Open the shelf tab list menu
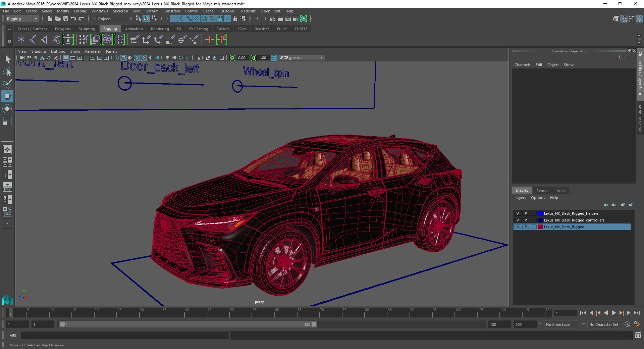Image resolution: width=644 pixels, height=349 pixels. point(9,29)
